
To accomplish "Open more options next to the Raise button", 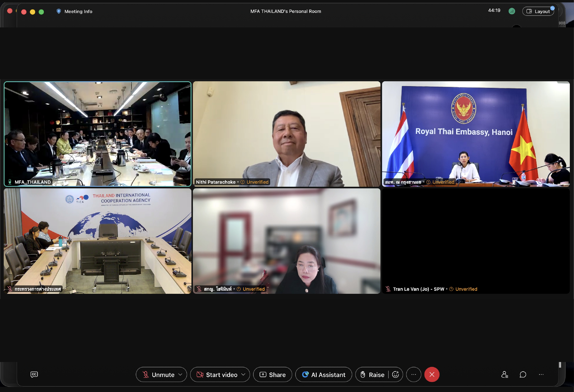I will (413, 374).
